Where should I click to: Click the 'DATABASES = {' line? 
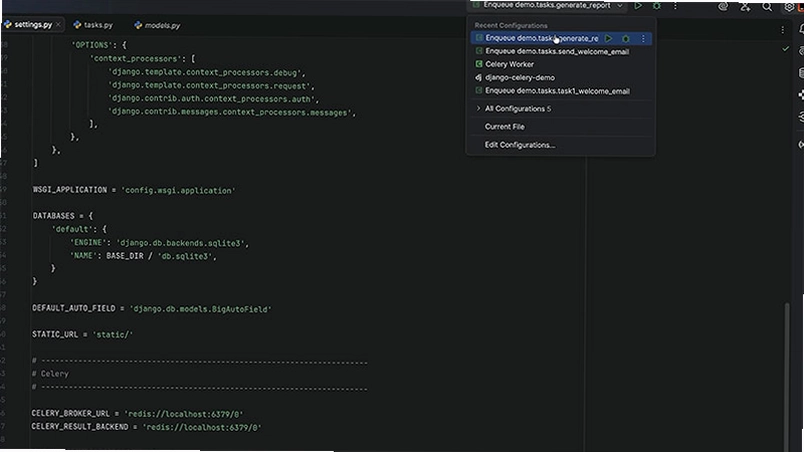point(63,216)
